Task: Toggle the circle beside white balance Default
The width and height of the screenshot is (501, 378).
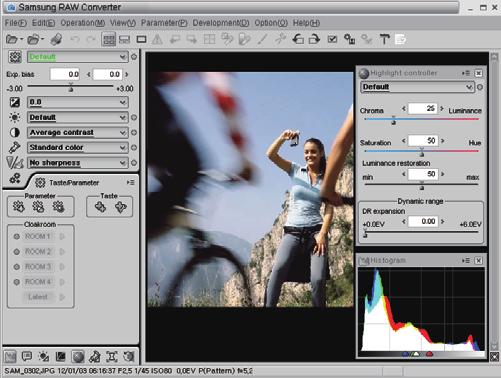Action: (x=134, y=117)
